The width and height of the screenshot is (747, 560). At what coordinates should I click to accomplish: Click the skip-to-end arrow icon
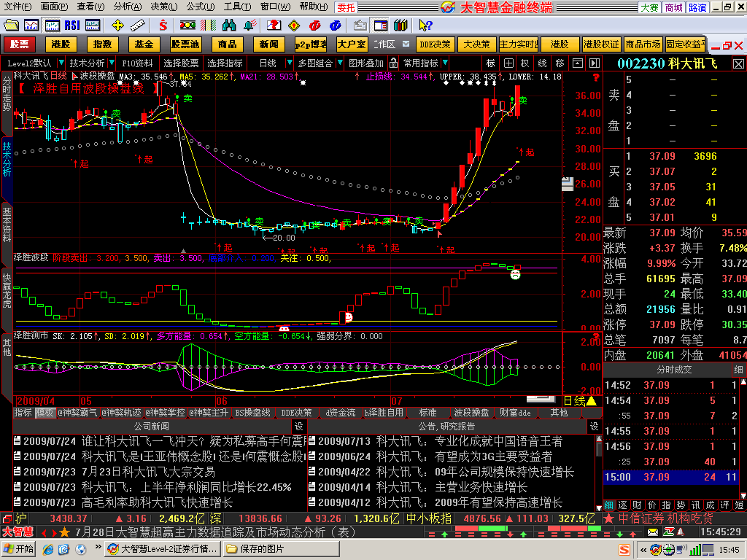tap(595, 63)
